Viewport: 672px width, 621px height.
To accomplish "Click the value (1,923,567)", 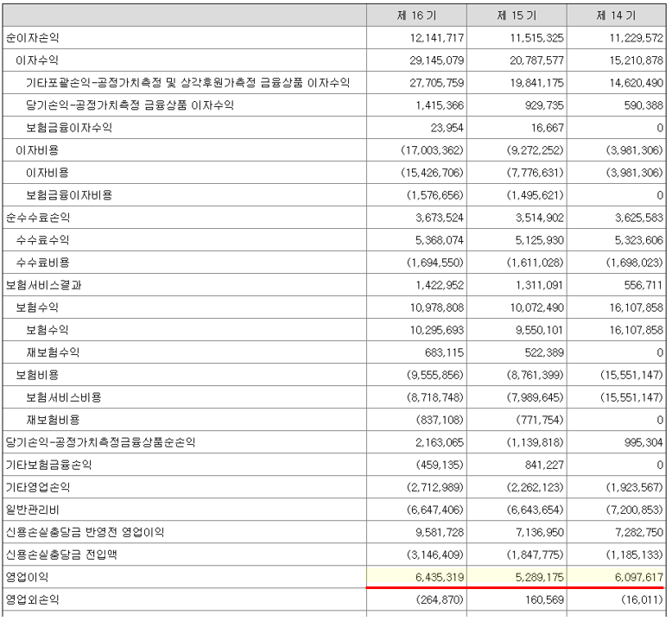I will point(634,487).
